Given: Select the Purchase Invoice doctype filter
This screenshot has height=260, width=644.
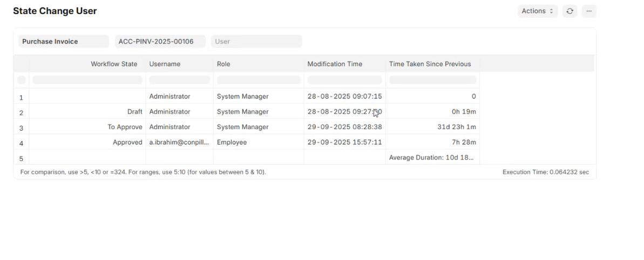Looking at the screenshot, I should tap(64, 42).
